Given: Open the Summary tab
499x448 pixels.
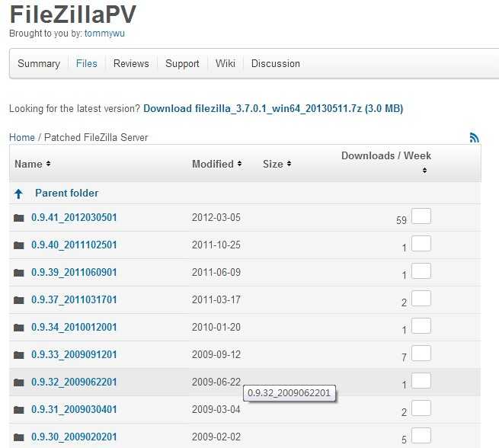Looking at the screenshot, I should pyautogui.click(x=39, y=63).
